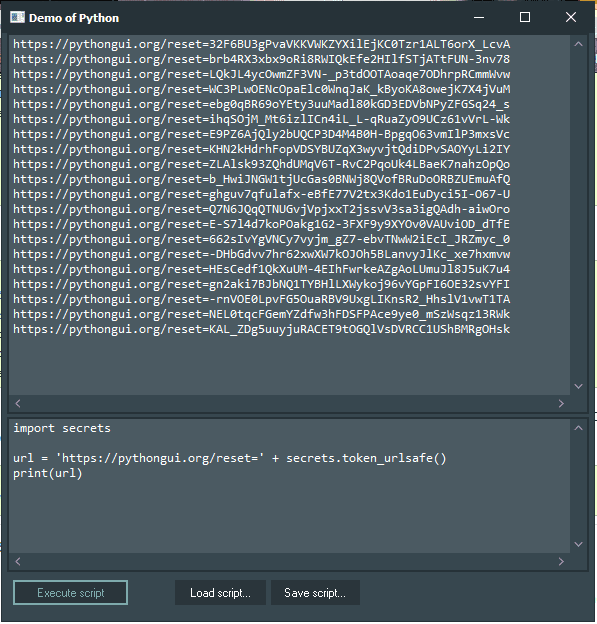Click output pane scroll up arrow
The width and height of the screenshot is (597, 624).
(579, 44)
